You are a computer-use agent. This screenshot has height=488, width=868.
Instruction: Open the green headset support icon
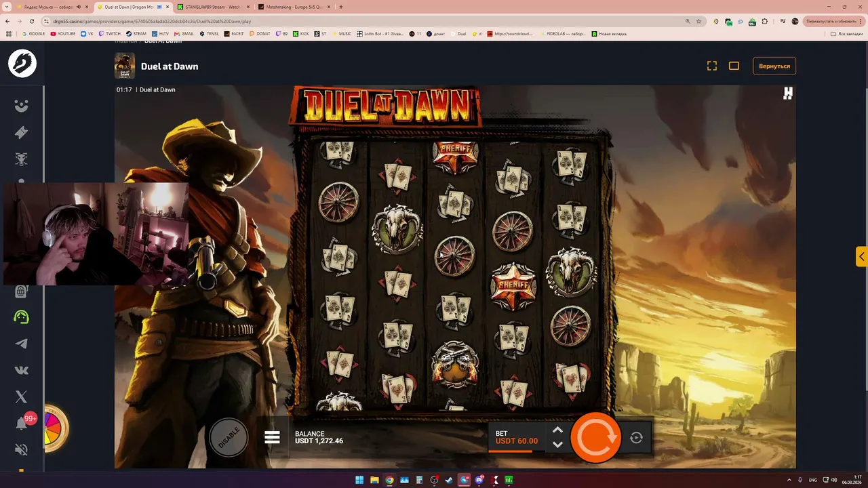click(22, 317)
